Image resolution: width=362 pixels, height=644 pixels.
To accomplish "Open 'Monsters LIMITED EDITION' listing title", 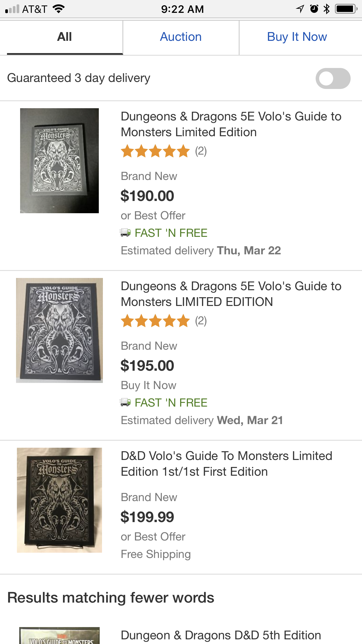I will [x=231, y=294].
